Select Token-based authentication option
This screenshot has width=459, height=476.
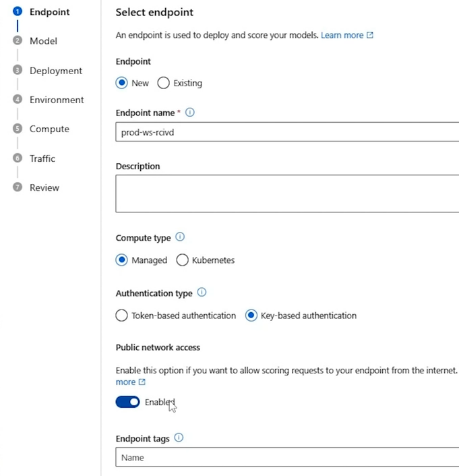pyautogui.click(x=121, y=316)
